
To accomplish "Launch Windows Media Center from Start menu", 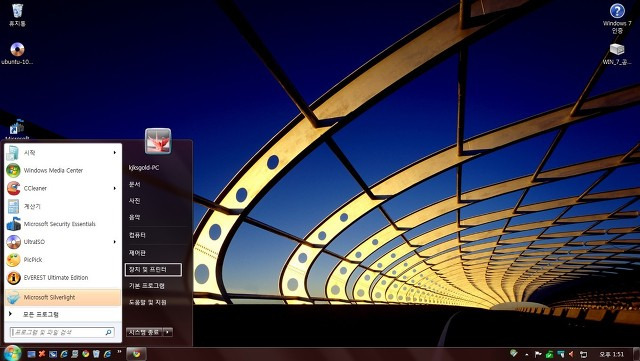I will click(63, 170).
